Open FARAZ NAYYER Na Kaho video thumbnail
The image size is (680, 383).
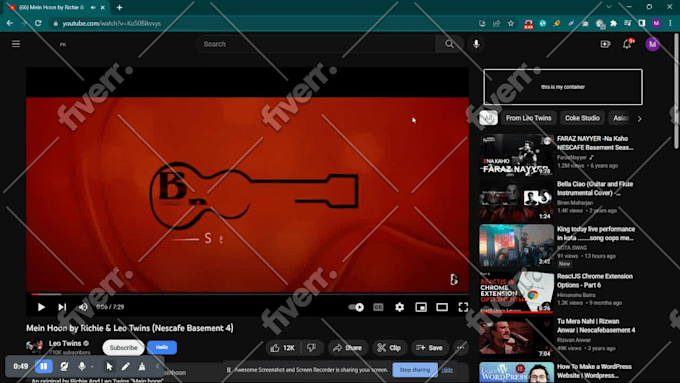coord(517,154)
